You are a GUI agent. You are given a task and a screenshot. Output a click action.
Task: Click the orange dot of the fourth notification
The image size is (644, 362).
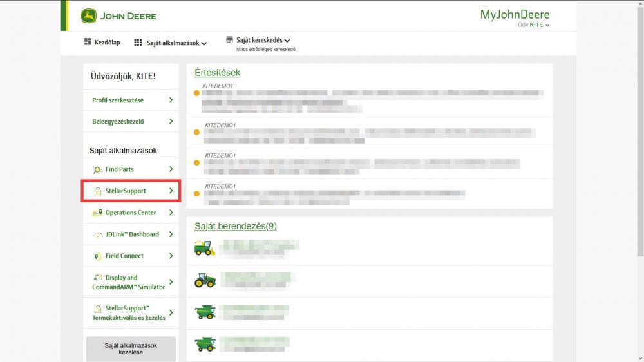(x=196, y=193)
